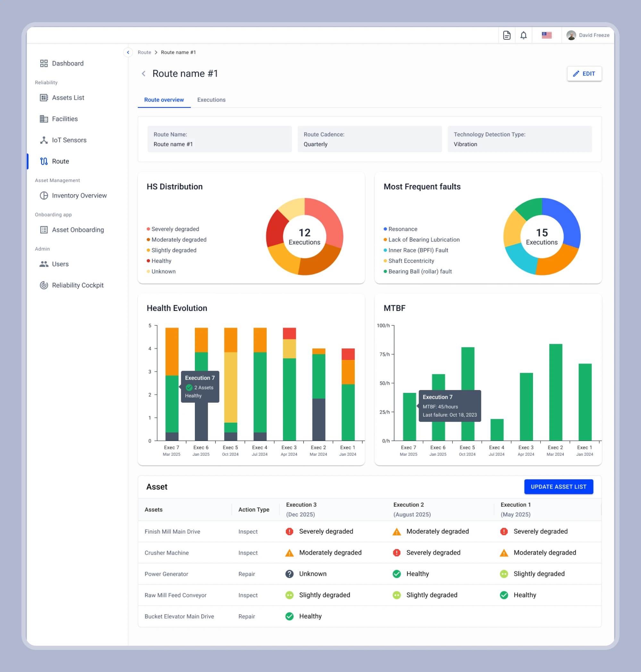Collapse the sidebar using chevron toggle
Screen dimensions: 641x672
click(x=128, y=52)
